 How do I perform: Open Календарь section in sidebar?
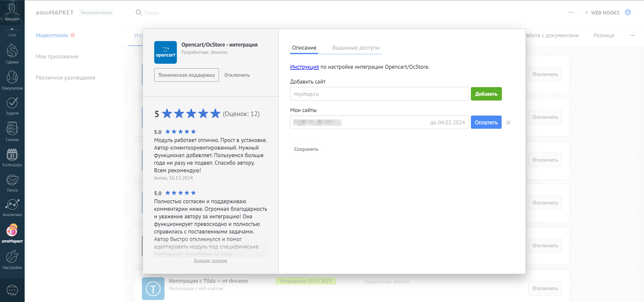(x=12, y=158)
